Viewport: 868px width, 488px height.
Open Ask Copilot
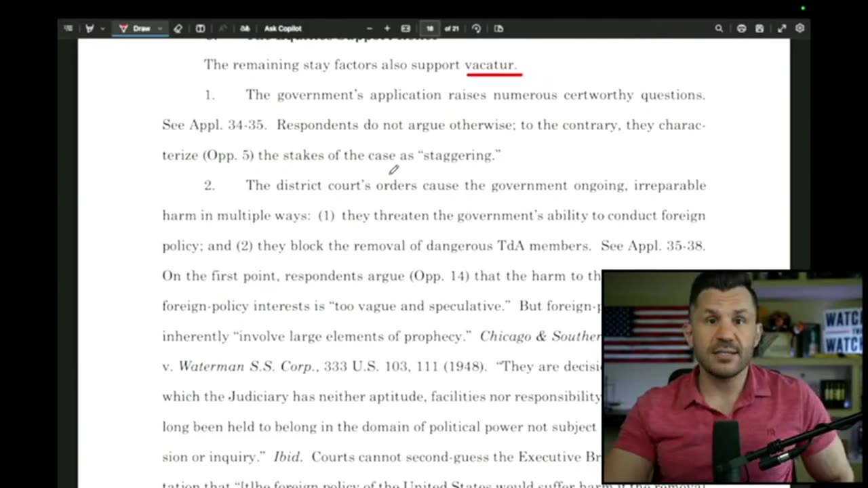[283, 28]
